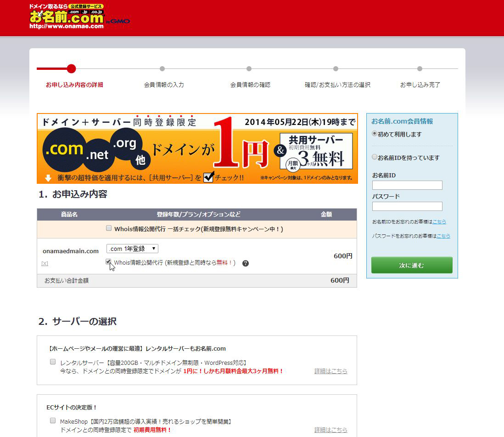
Task: Remove onamaedmain.com via the [x] link
Action: click(x=45, y=264)
